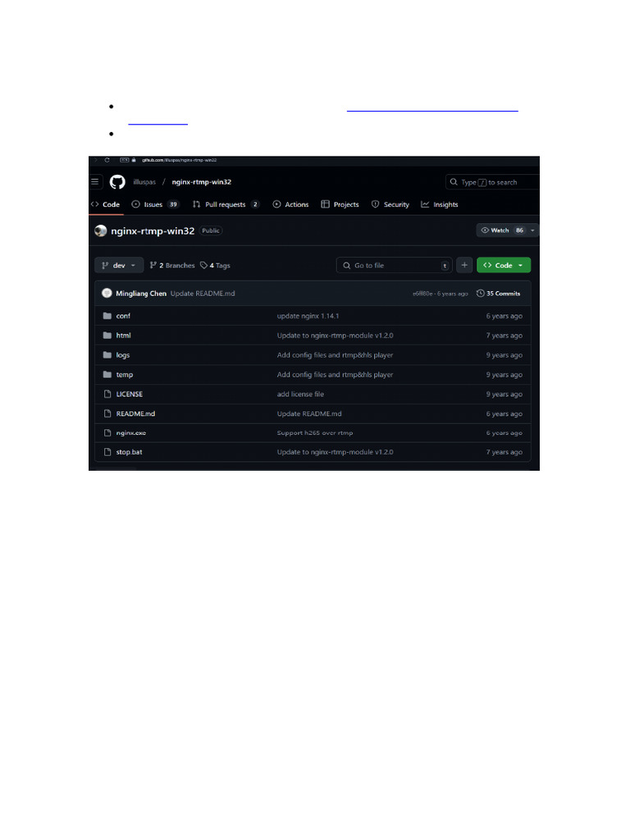Click the file icon for LICENSE
This screenshot has height=840, width=630.
coord(107,395)
